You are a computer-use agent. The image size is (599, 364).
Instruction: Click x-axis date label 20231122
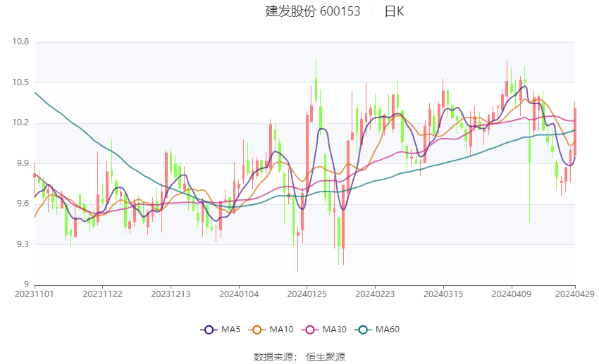point(102,294)
